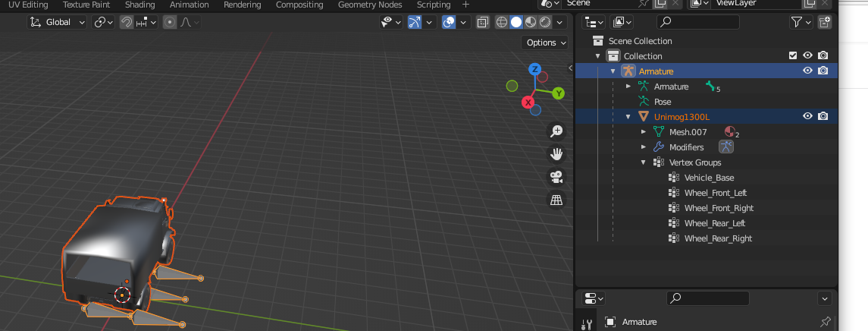The image size is (868, 331).
Task: Select the Vehicle_Base vertex group
Action: coord(709,178)
